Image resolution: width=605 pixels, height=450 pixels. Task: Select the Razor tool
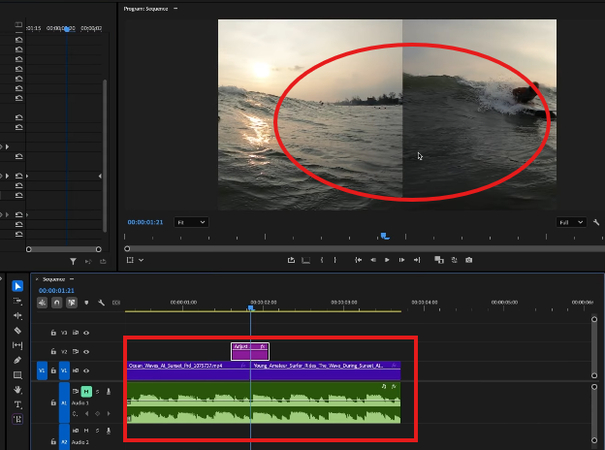(17, 330)
